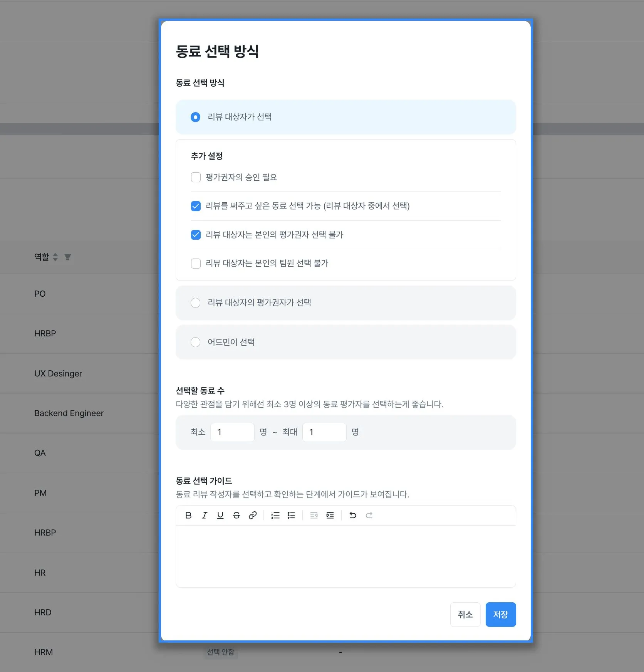644x672 pixels.
Task: Check 본인의 팀원 선택 불가 checkbox
Action: pyautogui.click(x=196, y=263)
